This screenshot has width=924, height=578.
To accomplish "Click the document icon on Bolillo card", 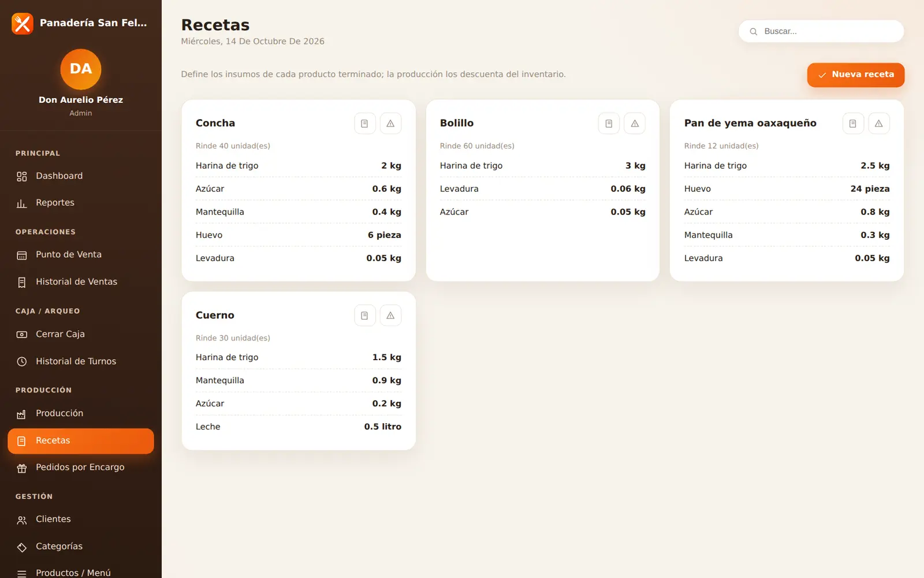I will click(609, 123).
